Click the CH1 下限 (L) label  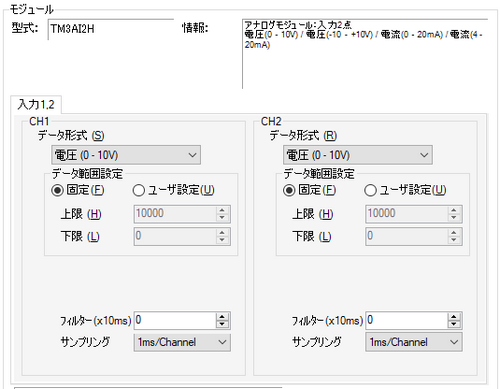click(x=80, y=237)
